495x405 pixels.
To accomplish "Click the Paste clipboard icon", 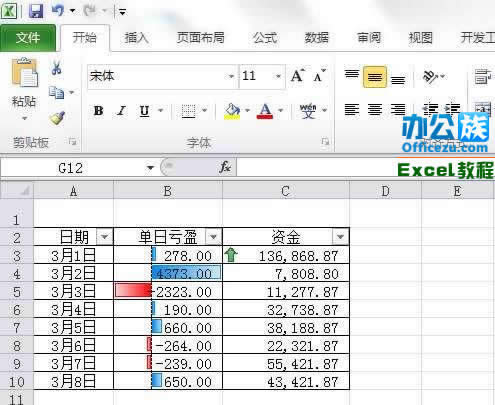I will coord(25,72).
